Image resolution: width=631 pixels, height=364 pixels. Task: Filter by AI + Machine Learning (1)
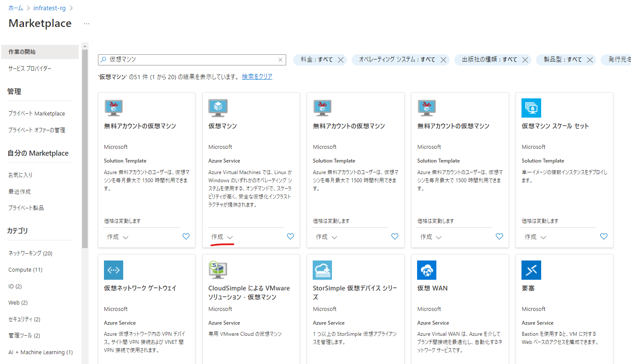click(x=41, y=352)
